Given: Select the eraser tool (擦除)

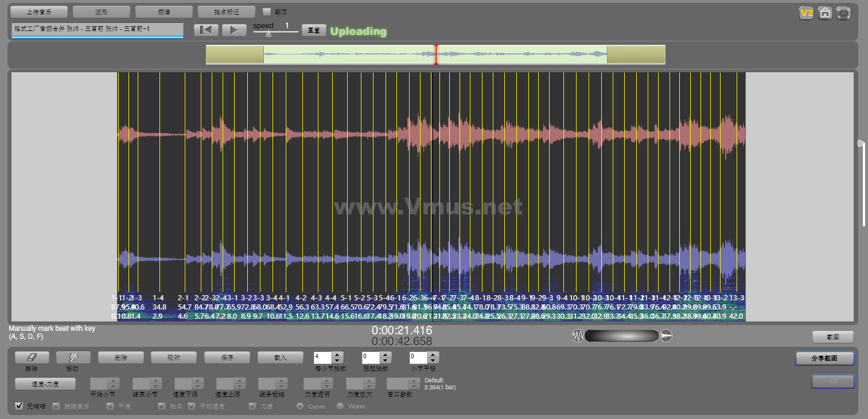Looking at the screenshot, I should pyautogui.click(x=30, y=357).
